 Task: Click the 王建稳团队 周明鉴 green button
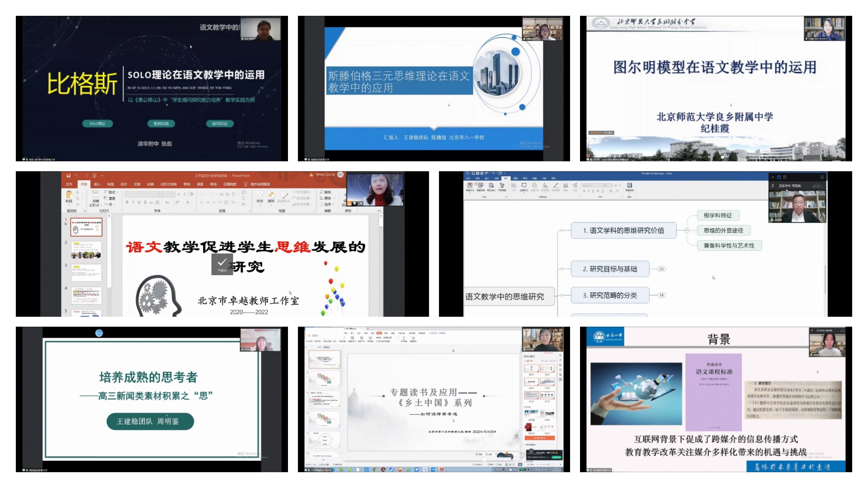[x=150, y=421]
